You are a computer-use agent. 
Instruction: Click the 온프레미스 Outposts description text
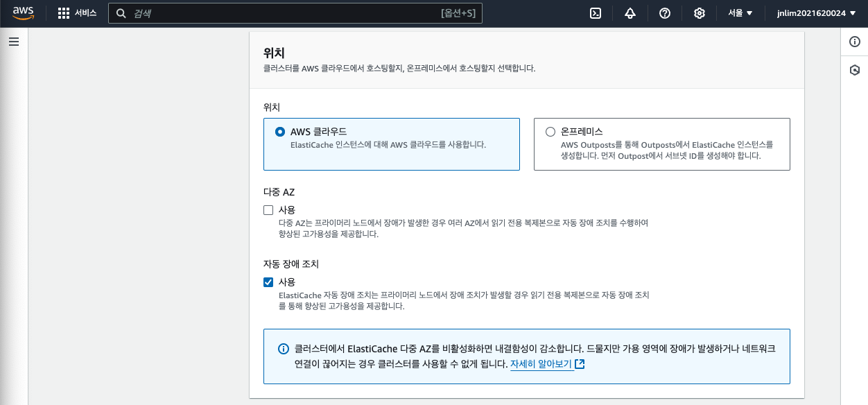(667, 150)
